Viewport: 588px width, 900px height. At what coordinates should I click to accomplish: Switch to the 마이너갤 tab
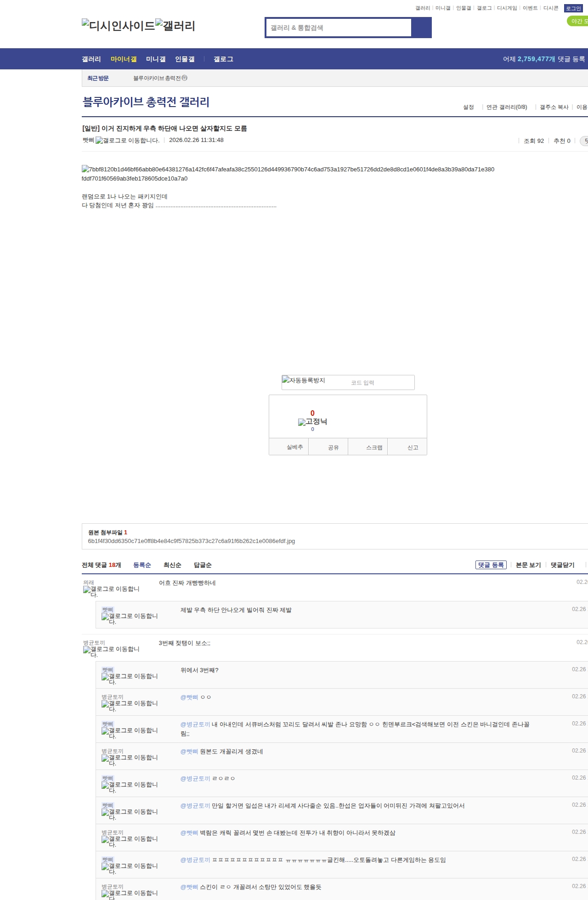(x=124, y=59)
